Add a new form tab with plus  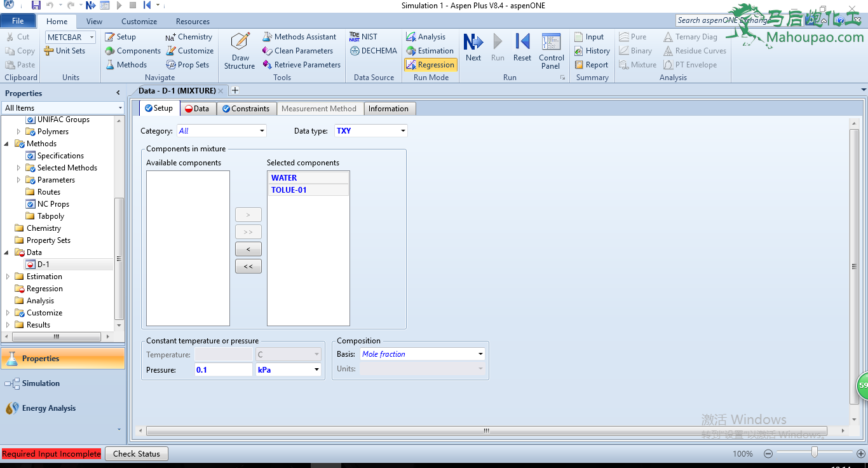click(235, 90)
